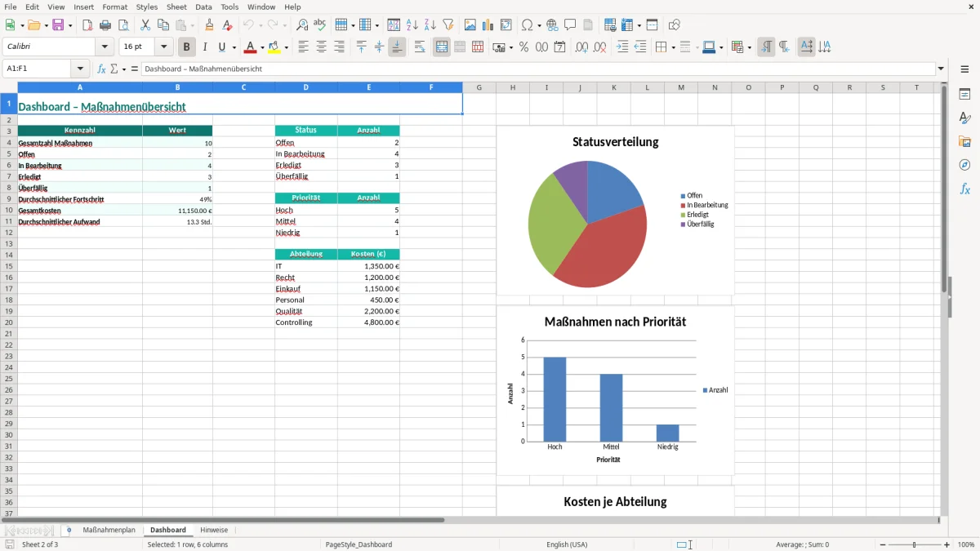Click the Clear Direct Formatting icon
The height and width of the screenshot is (551, 980).
coord(227,25)
